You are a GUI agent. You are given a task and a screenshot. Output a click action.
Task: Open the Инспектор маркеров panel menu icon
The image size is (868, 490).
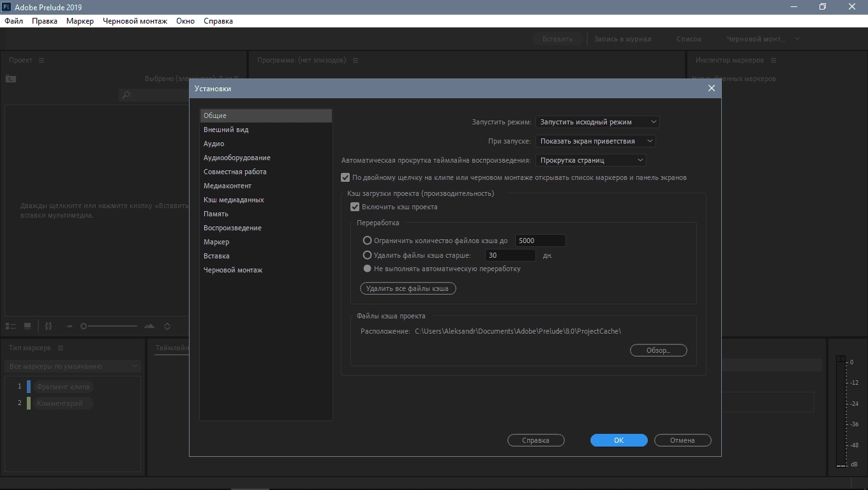pyautogui.click(x=774, y=60)
